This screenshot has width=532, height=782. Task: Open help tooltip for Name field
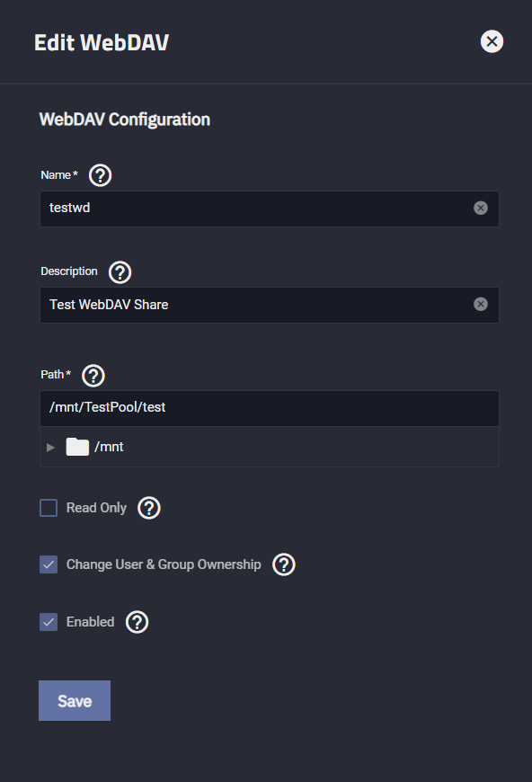click(101, 175)
